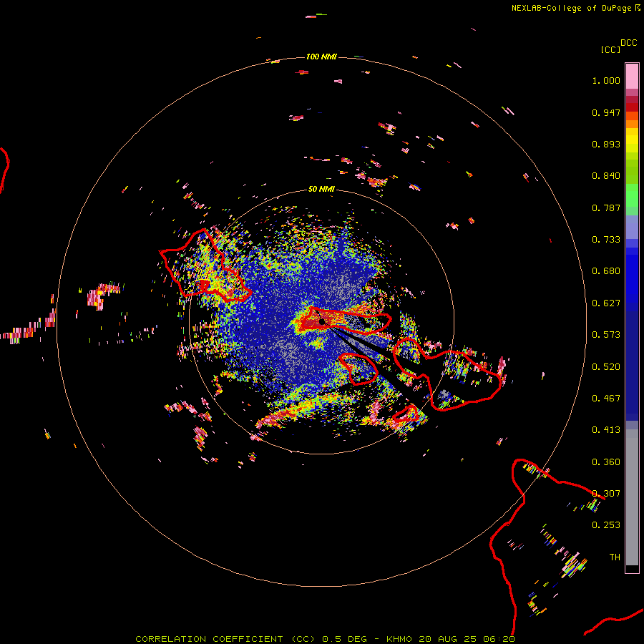Click the 0.520 color scale value
644x644 pixels.
[606, 367]
